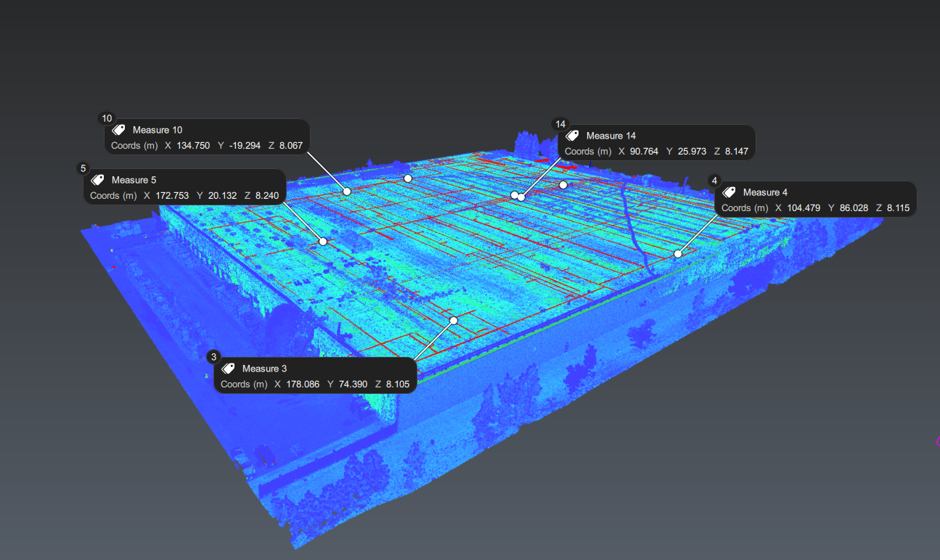The height and width of the screenshot is (560, 940).
Task: Click the circular badge numbered 5
Action: [x=83, y=168]
